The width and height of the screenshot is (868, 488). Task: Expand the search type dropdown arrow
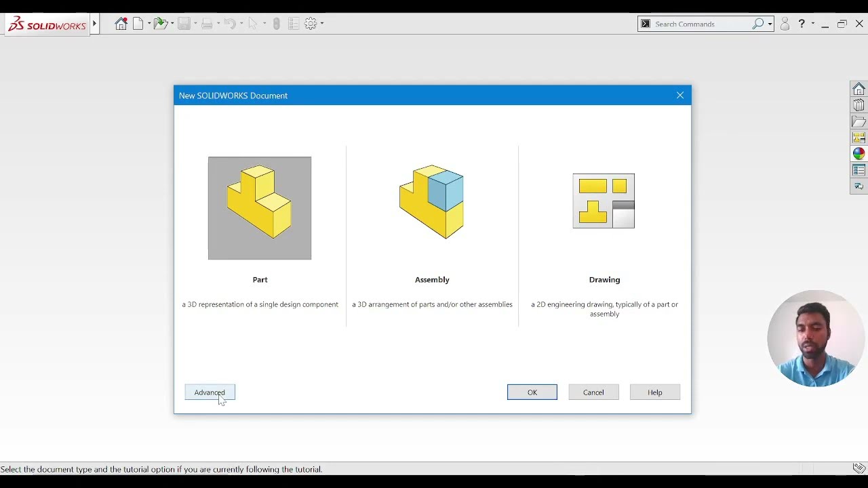click(x=770, y=24)
